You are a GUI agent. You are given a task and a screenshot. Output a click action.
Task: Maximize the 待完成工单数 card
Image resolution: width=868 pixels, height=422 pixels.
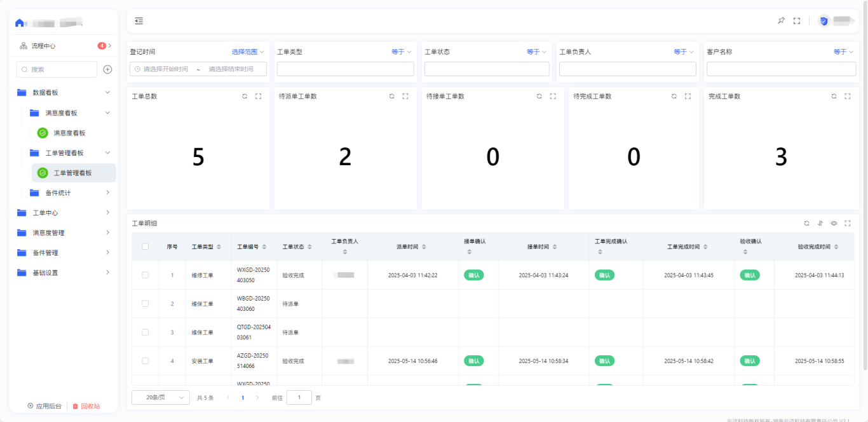[688, 96]
